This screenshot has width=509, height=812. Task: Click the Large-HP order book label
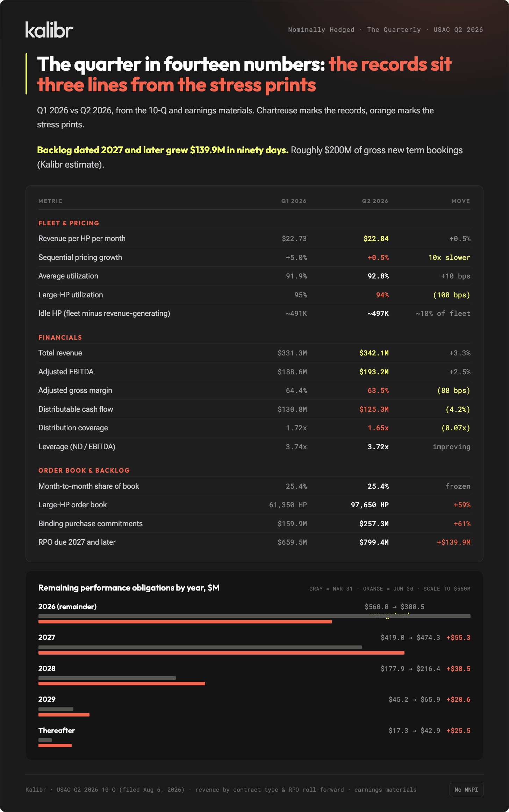(72, 505)
